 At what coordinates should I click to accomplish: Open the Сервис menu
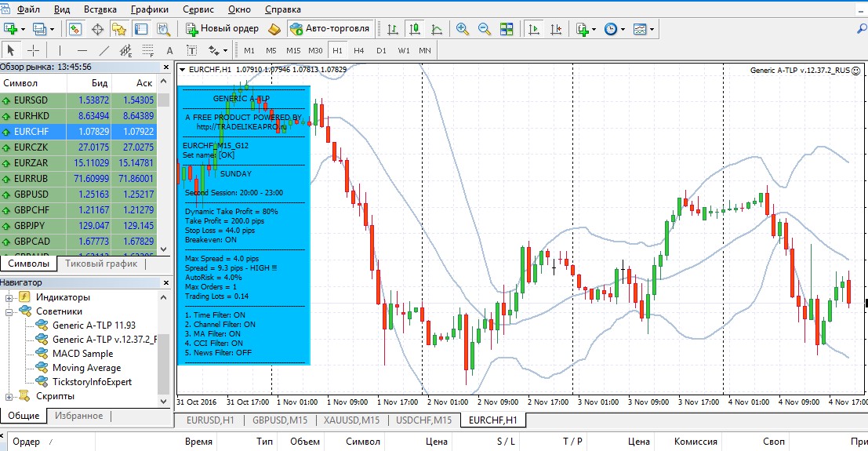point(198,9)
